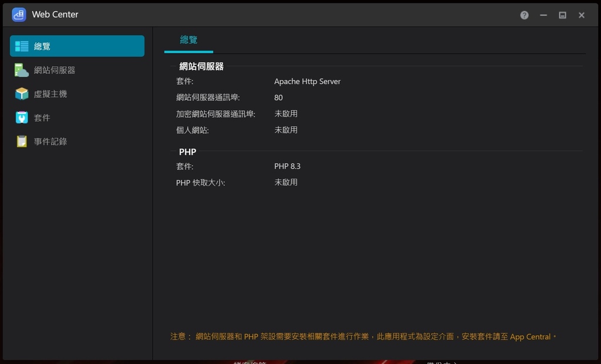The width and height of the screenshot is (601, 364).
Task: Click 未啟用 beside 個人網站
Action: 286,130
